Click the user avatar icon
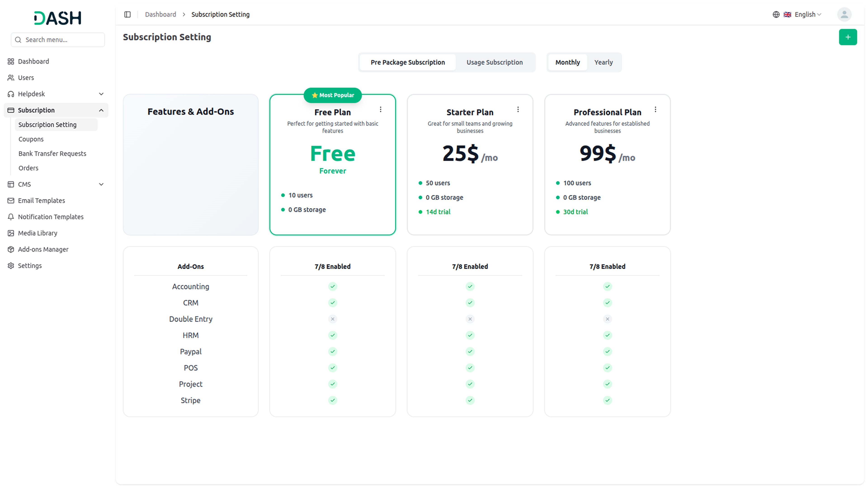The width and height of the screenshot is (868, 488). pos(844,14)
